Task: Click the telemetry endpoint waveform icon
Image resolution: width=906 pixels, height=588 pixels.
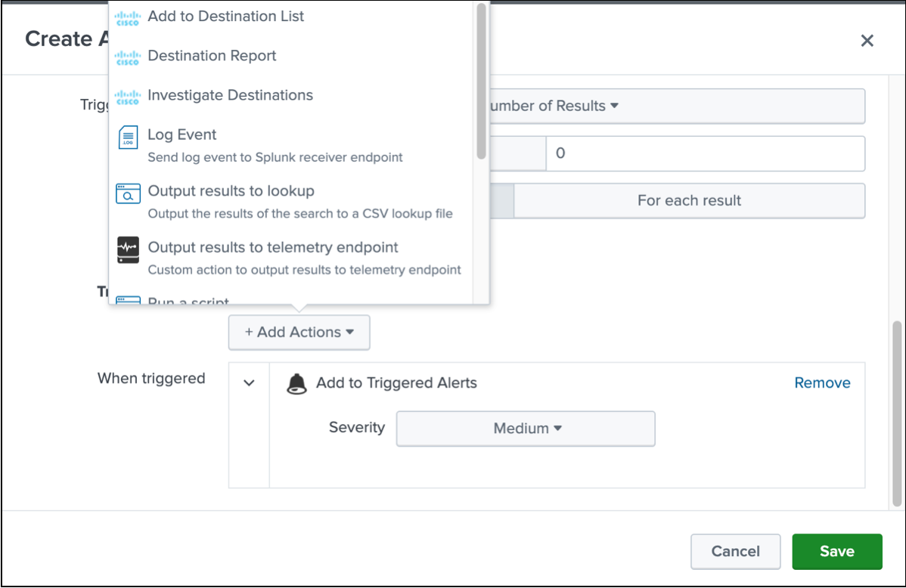Action: pos(129,249)
